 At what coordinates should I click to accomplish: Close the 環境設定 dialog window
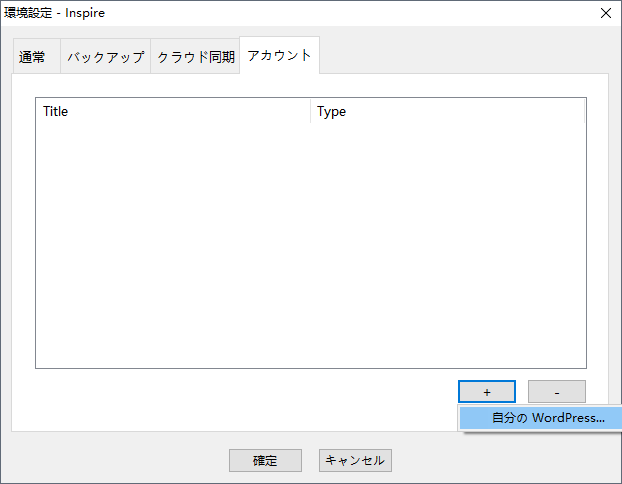(606, 13)
